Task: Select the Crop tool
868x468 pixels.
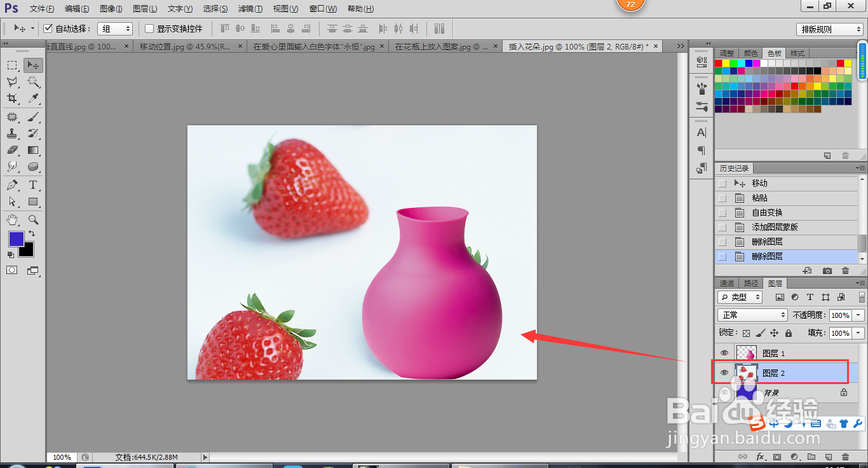Action: (x=12, y=99)
